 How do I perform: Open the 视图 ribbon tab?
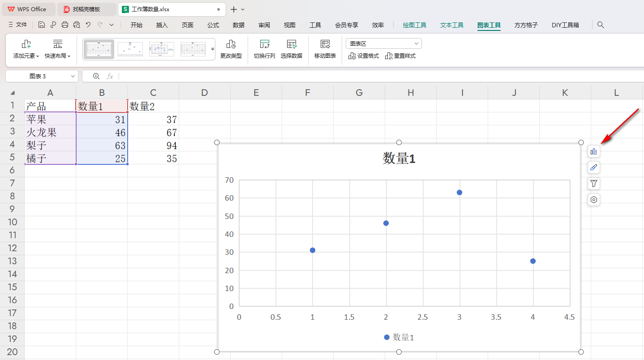pyautogui.click(x=290, y=25)
